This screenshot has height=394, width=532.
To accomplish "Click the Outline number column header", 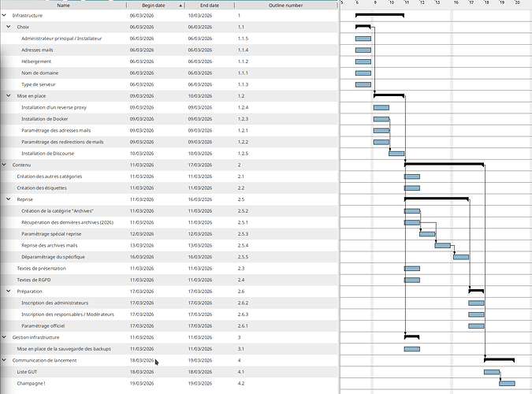I will [285, 5].
